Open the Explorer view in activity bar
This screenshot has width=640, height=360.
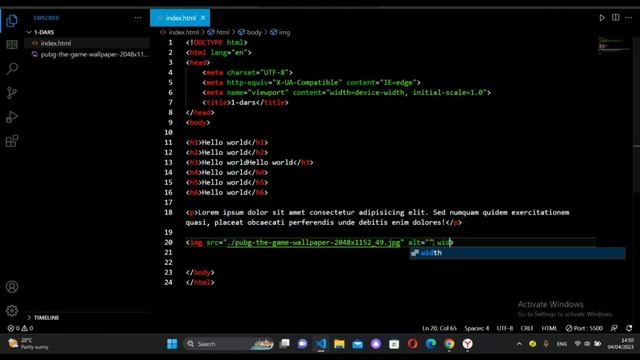12,20
